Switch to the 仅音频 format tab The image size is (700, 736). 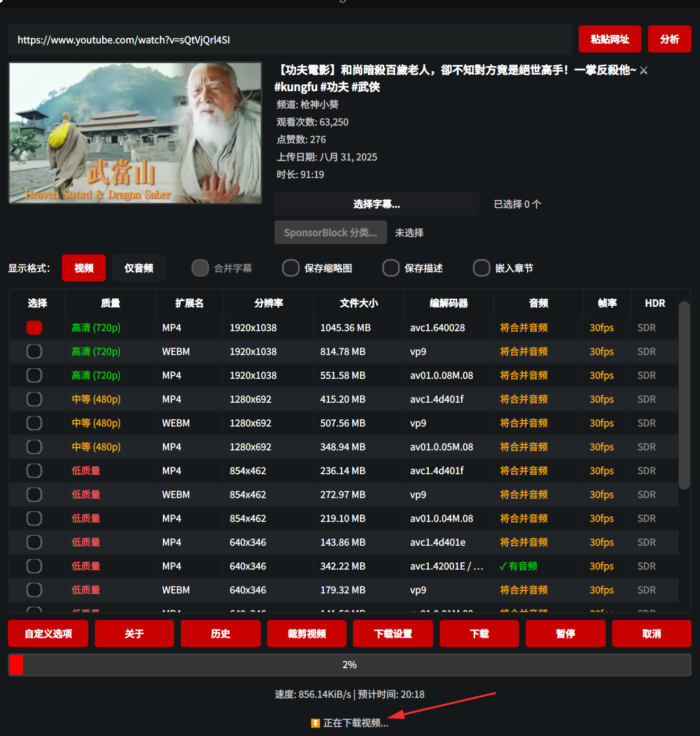pos(139,268)
